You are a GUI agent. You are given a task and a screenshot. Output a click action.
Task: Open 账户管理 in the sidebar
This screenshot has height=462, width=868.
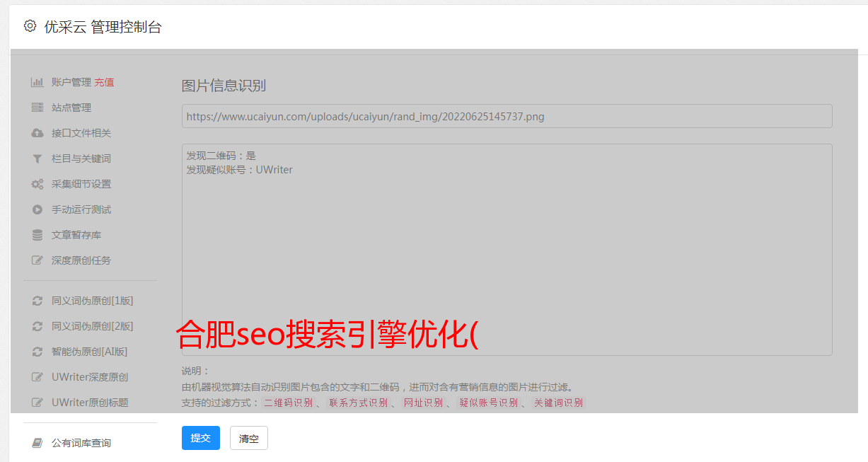(x=71, y=82)
